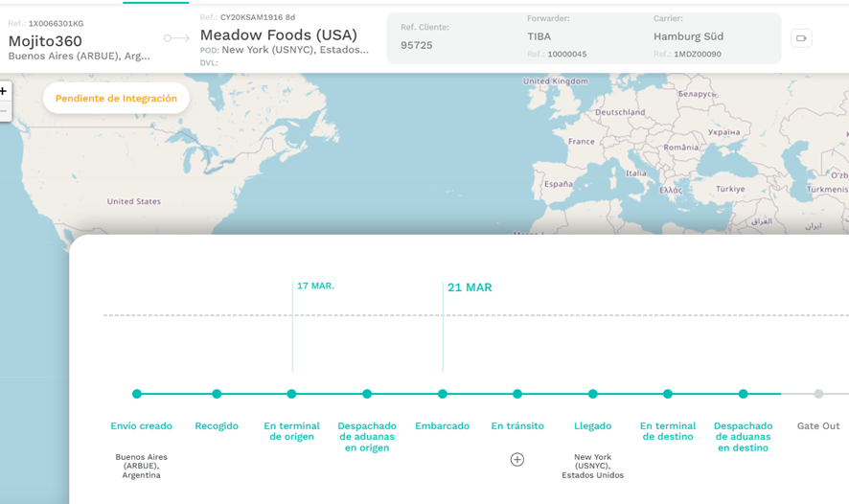Open the 17 MAR. date marker

[315, 286]
